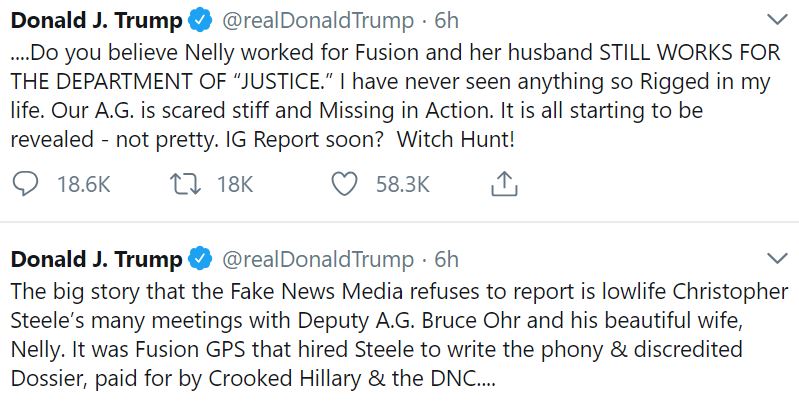The width and height of the screenshot is (799, 401).
Task: Open Donald J. Trump name on first tweet
Action: click(96, 20)
